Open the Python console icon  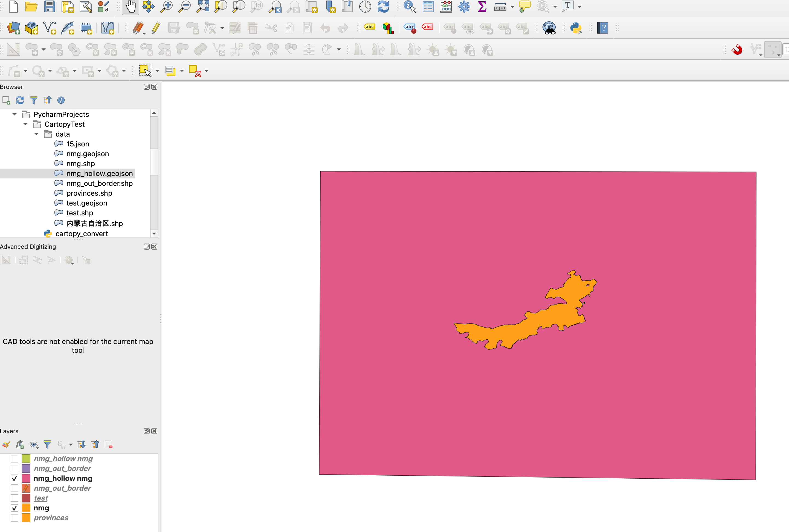(576, 28)
